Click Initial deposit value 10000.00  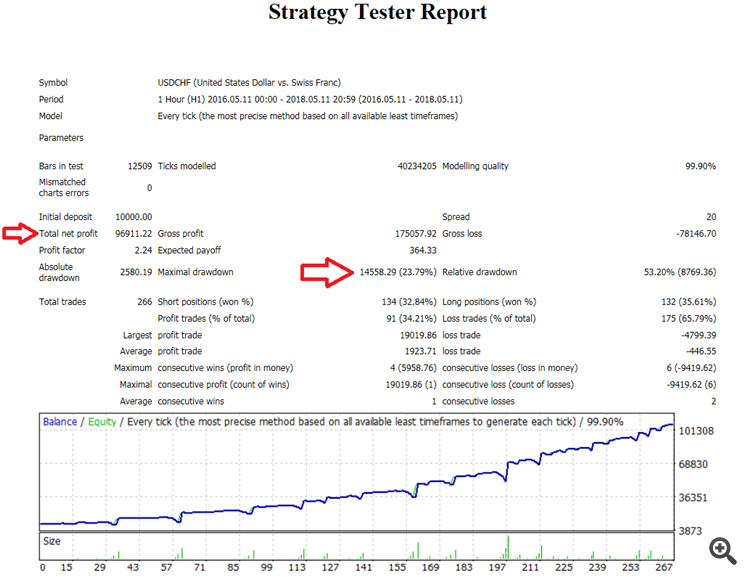[133, 217]
